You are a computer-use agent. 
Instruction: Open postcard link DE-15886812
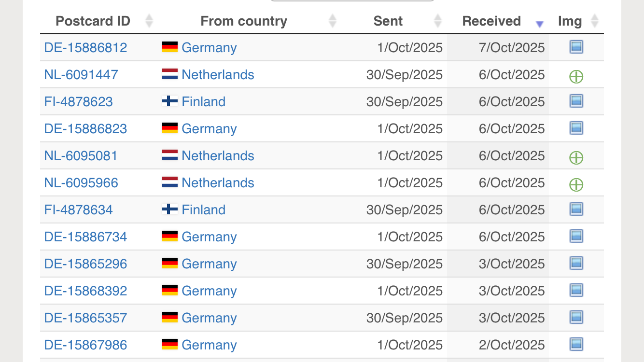point(85,48)
